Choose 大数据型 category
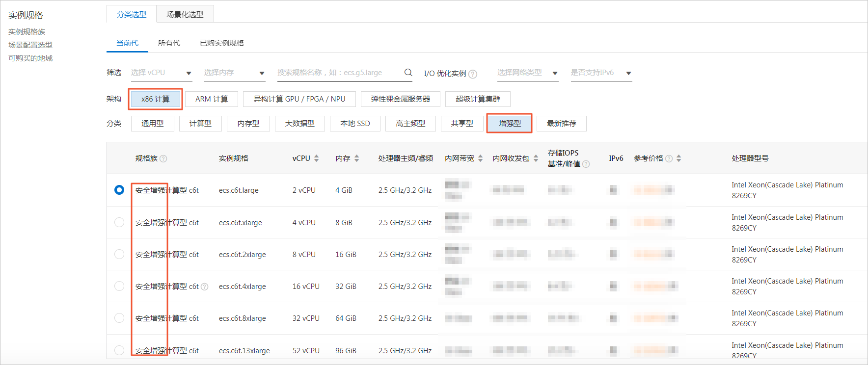868x365 pixels. tap(300, 124)
